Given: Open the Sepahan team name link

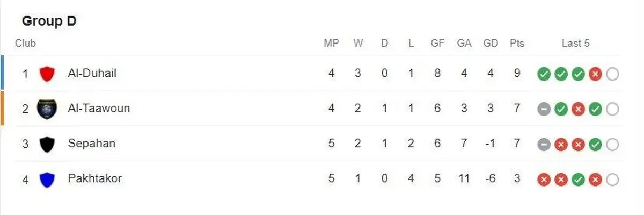Looking at the screenshot, I should pos(91,144).
